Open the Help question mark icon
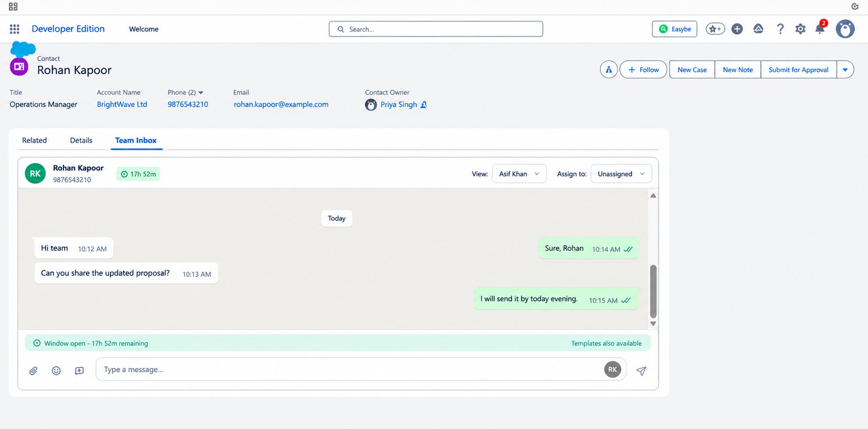 (x=780, y=29)
